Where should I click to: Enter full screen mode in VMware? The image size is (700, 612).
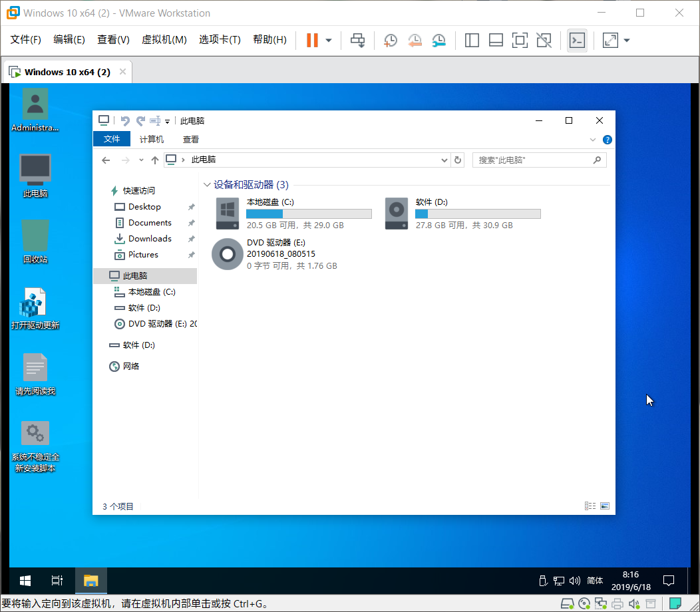(520, 40)
